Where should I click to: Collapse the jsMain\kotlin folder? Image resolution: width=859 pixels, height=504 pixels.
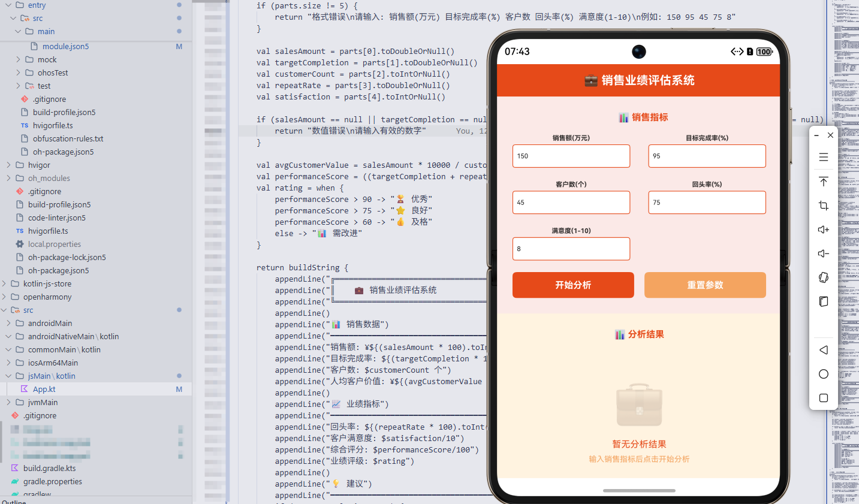[8, 376]
